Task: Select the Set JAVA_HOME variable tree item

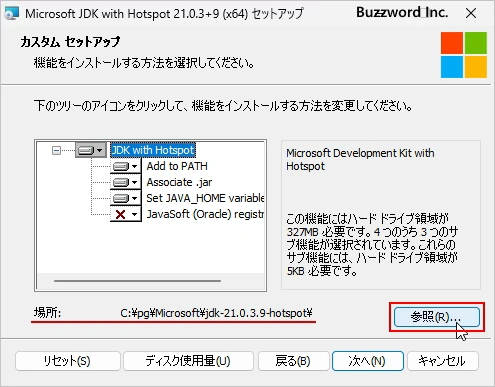Action: point(205,198)
